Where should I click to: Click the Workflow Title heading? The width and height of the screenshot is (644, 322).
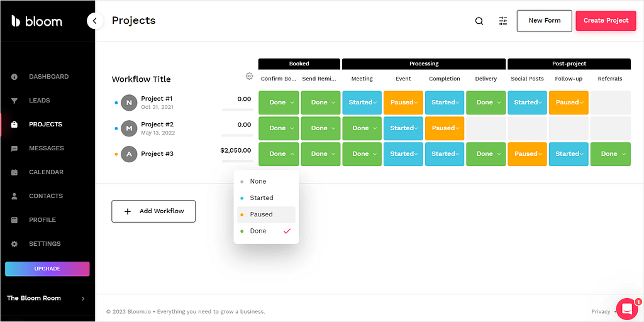(x=141, y=79)
